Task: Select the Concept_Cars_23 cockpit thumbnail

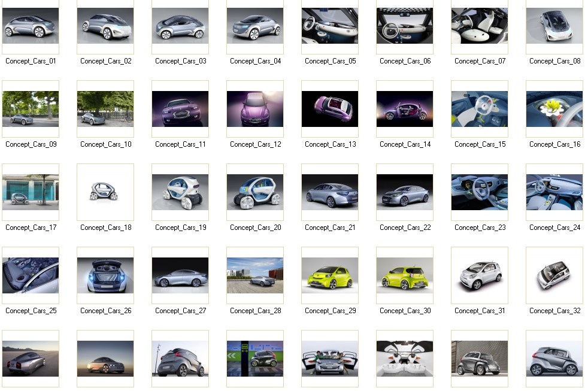Action: click(x=480, y=192)
